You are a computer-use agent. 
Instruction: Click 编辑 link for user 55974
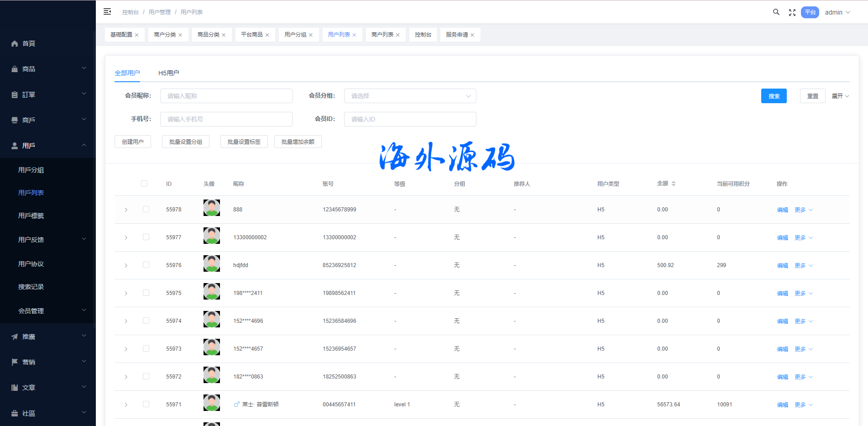point(782,321)
